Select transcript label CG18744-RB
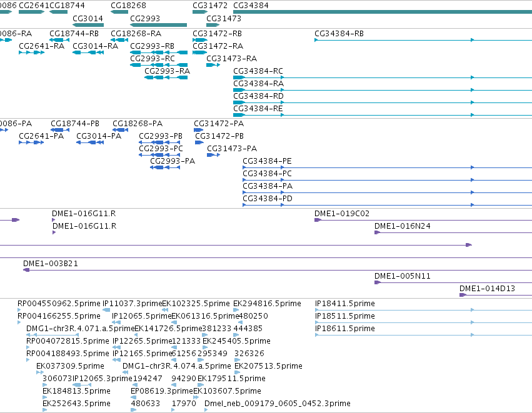The width and height of the screenshot is (532, 413). (x=74, y=34)
